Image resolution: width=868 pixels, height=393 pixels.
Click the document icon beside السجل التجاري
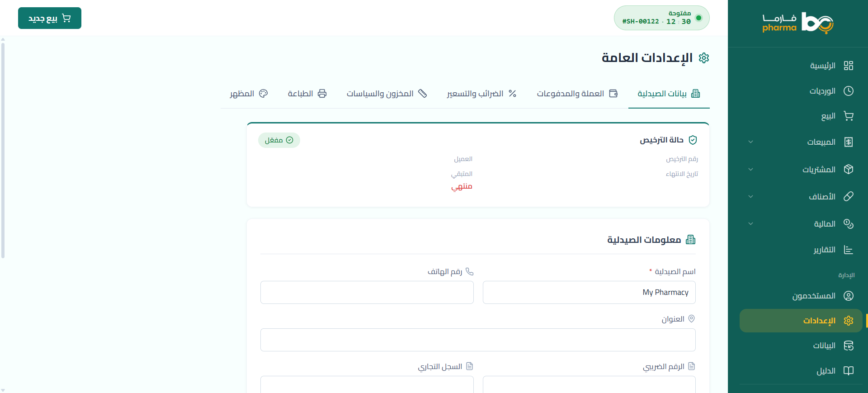(x=469, y=366)
